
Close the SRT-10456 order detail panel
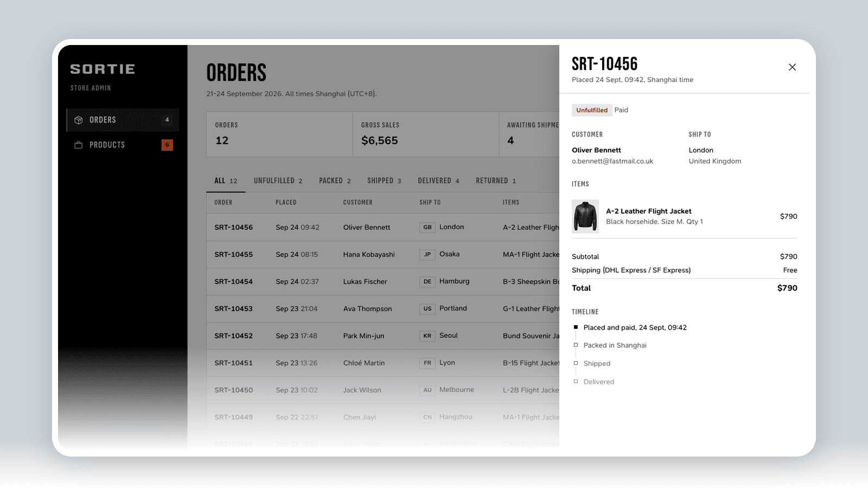click(x=792, y=67)
